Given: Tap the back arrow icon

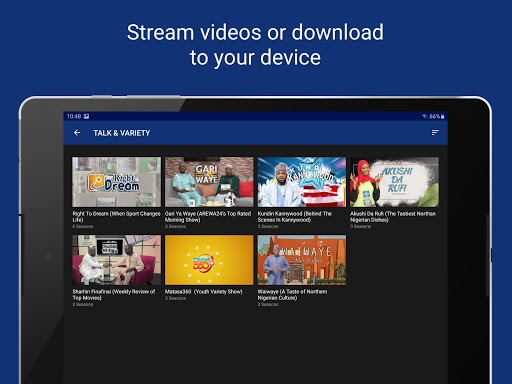Looking at the screenshot, I should pyautogui.click(x=77, y=133).
